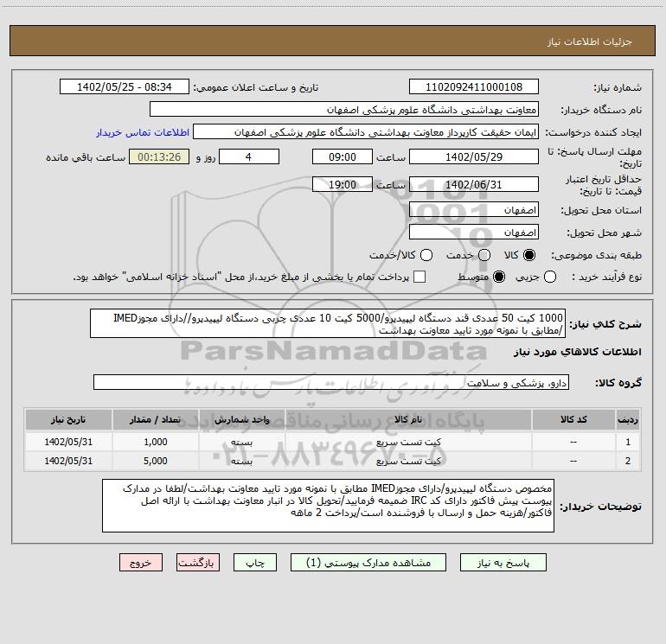Click the price validity date 1402/06/31

tap(474, 185)
